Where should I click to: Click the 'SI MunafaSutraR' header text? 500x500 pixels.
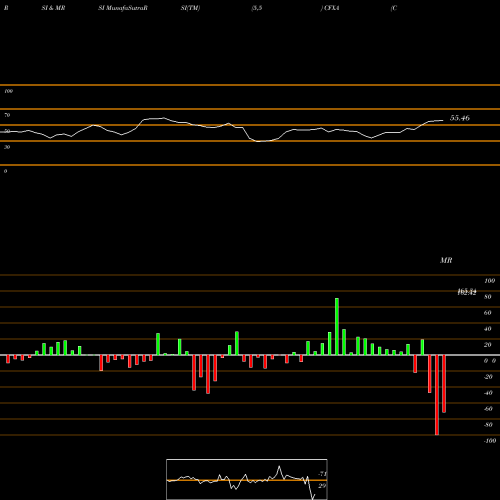click(123, 8)
